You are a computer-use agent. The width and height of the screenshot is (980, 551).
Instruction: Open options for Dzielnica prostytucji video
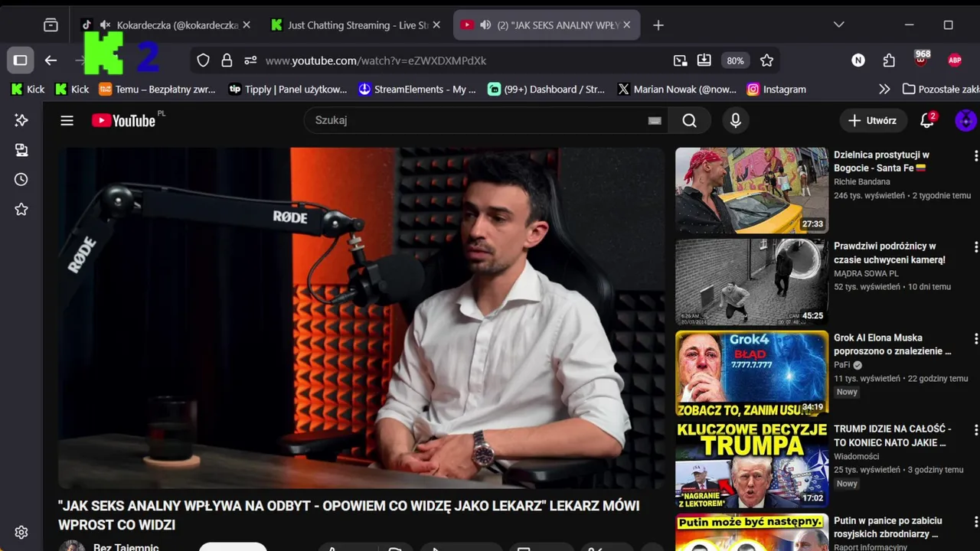pyautogui.click(x=975, y=156)
